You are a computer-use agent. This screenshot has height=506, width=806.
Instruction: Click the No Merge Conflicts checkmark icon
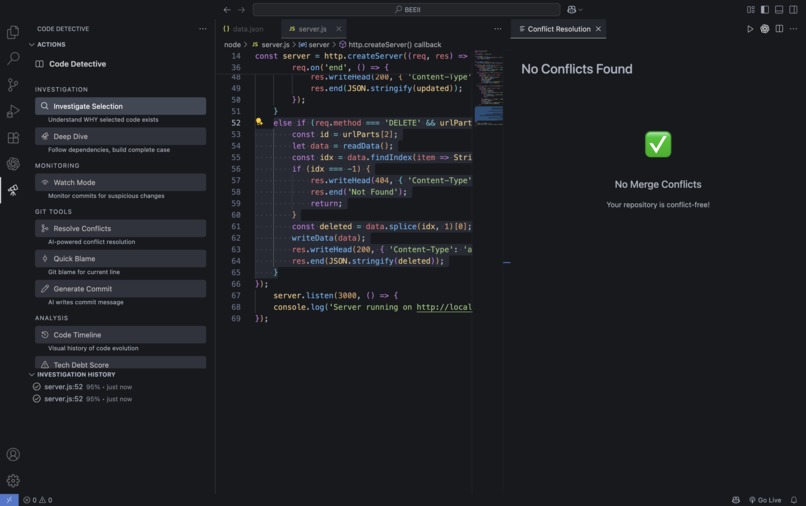coord(658,144)
